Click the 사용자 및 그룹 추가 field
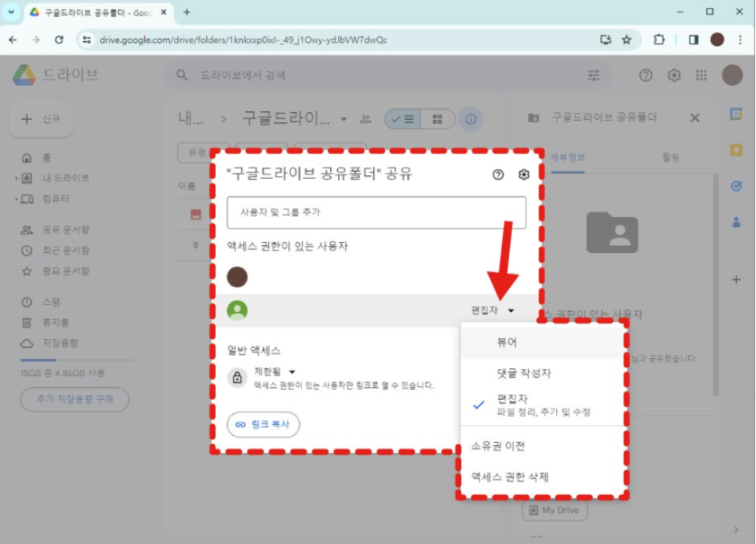The width and height of the screenshot is (756, 544). click(x=377, y=212)
